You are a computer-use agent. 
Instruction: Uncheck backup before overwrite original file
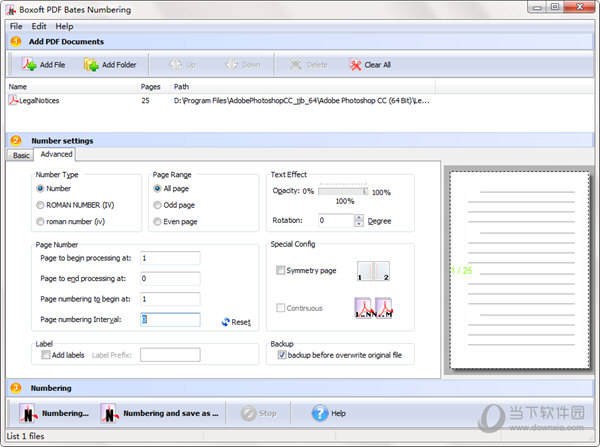282,355
